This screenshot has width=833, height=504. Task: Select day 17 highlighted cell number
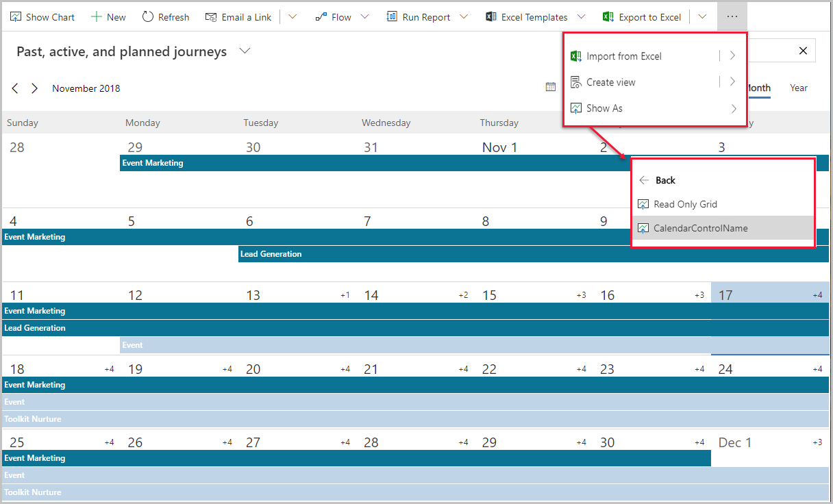725,295
